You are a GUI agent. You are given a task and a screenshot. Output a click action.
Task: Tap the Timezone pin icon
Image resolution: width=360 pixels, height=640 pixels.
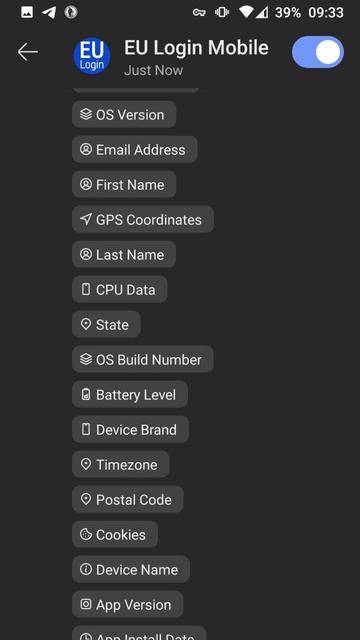(86, 464)
